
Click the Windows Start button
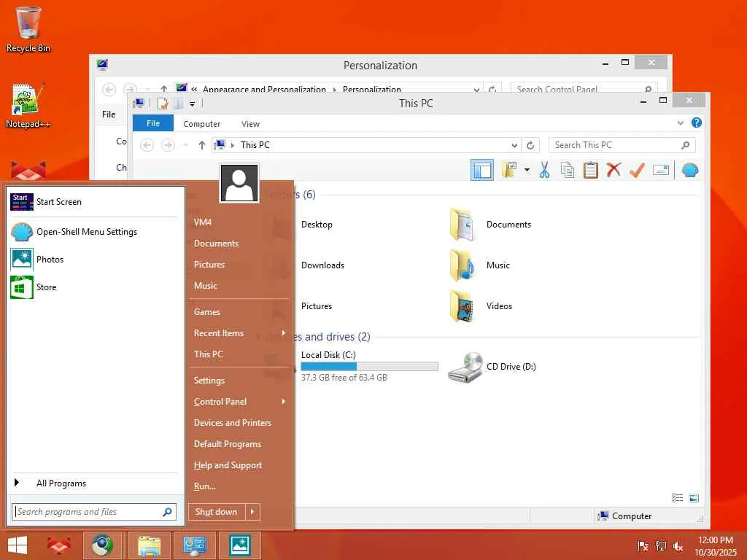(18, 545)
